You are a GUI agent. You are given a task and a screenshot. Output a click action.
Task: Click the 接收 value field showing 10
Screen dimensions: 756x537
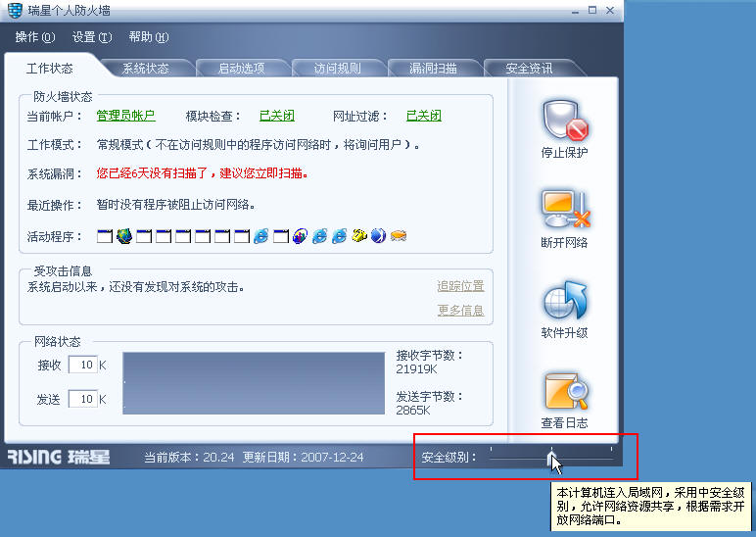point(83,365)
